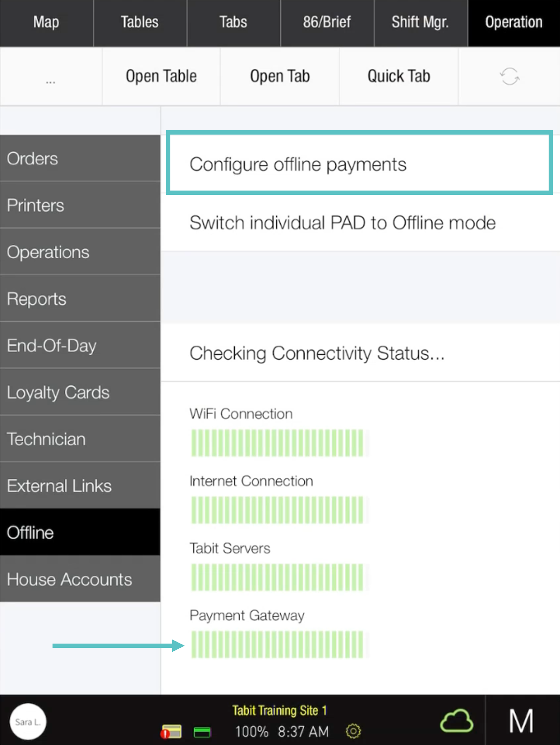
Task: Click the Payment Gateway signal bar
Action: coord(277,644)
